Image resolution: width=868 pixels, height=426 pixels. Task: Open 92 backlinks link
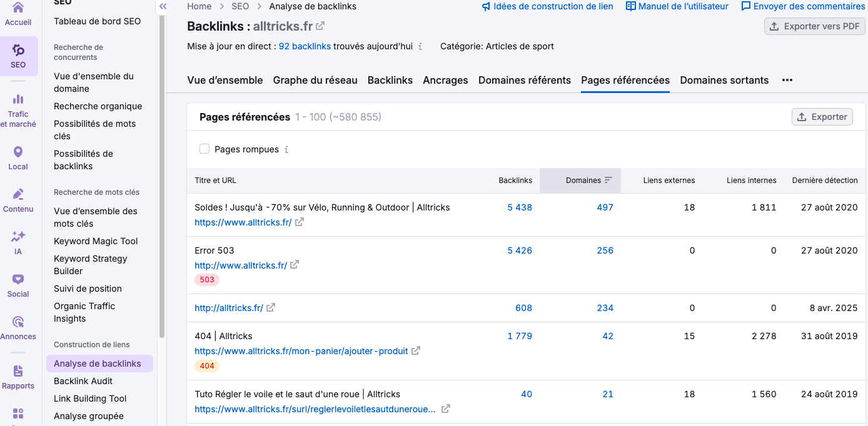305,46
